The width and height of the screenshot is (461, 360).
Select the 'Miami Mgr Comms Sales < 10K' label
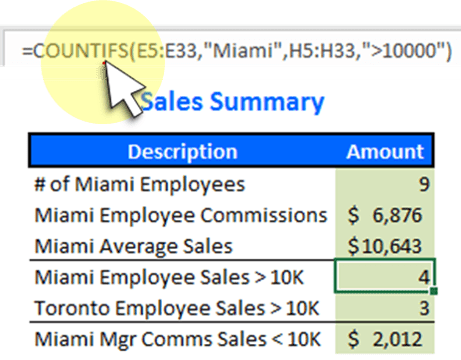178,339
